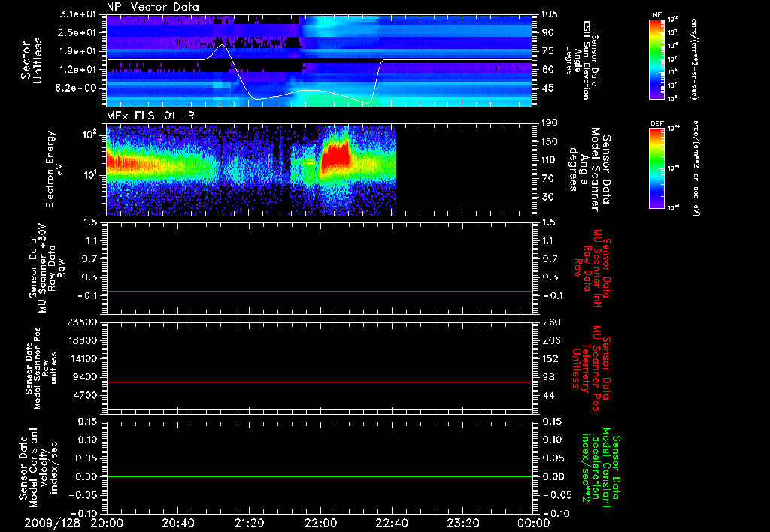Click the "Sector Unitless" axis title
Viewport: 770px width, 532px height.
coord(32,60)
